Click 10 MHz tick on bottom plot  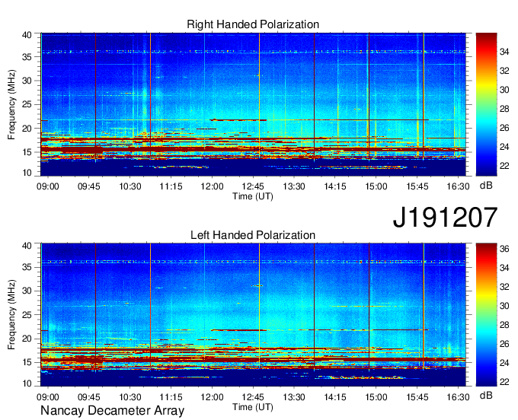[x=27, y=383]
